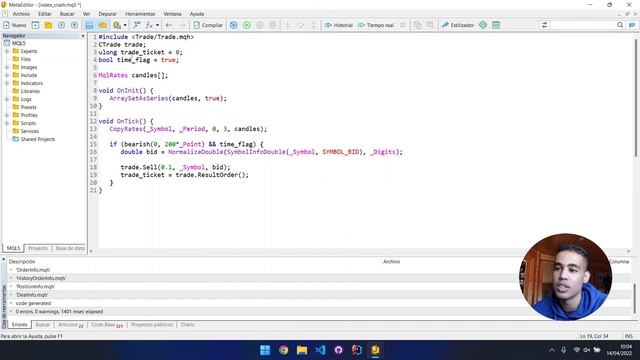Switch to the Buscar toolbox tab
Viewport: 640px width, 360px height.
(42, 325)
